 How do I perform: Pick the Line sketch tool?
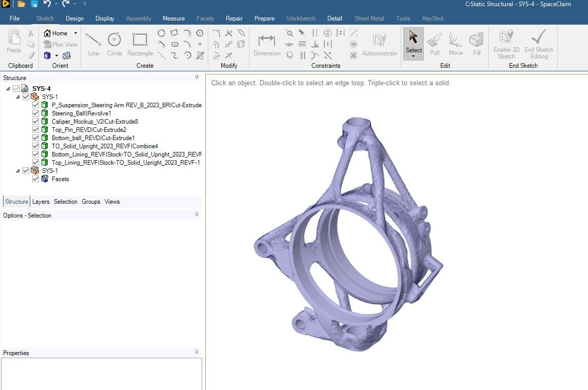pos(93,44)
